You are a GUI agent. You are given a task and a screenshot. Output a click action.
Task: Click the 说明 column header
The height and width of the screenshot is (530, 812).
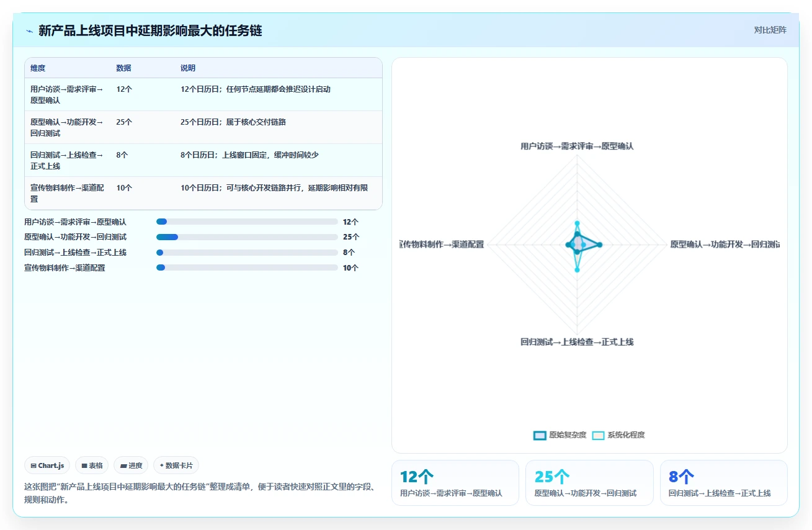(x=188, y=68)
